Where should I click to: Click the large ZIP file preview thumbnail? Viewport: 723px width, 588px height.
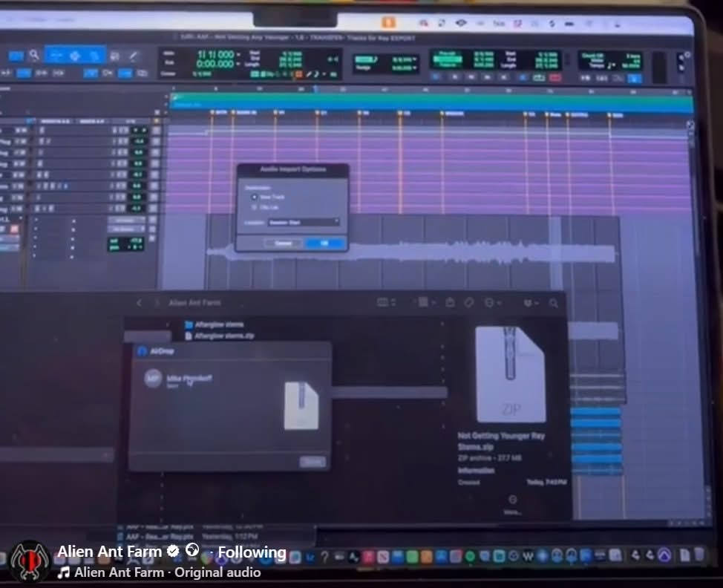pos(510,374)
